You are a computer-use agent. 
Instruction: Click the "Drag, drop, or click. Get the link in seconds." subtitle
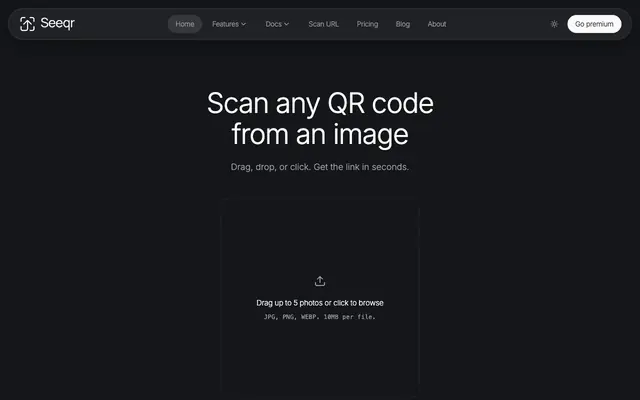[x=320, y=167]
